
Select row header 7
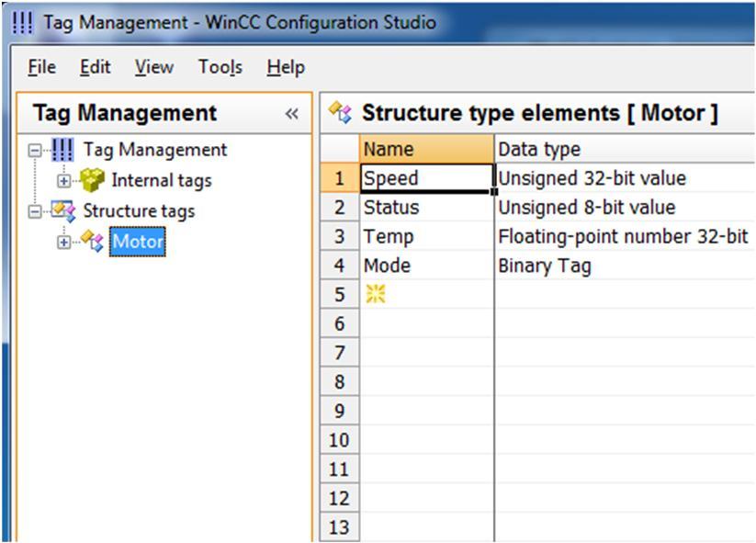(340, 353)
